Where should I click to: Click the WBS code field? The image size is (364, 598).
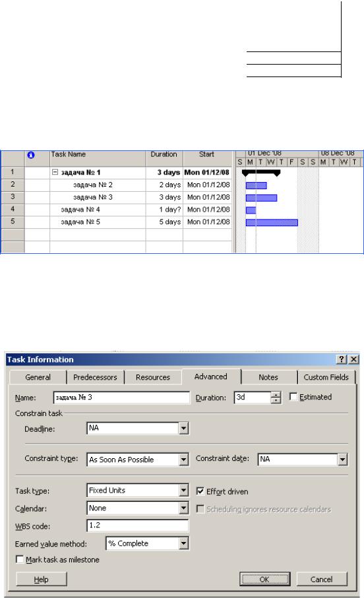pos(138,525)
